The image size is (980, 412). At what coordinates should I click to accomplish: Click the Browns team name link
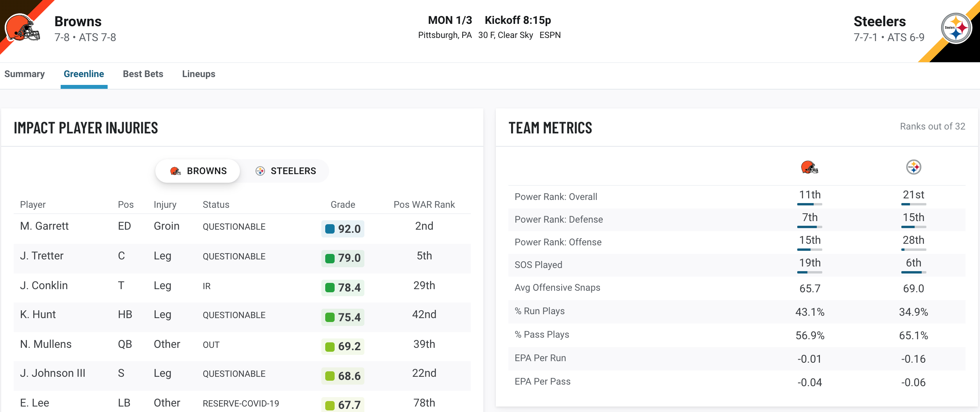(78, 21)
